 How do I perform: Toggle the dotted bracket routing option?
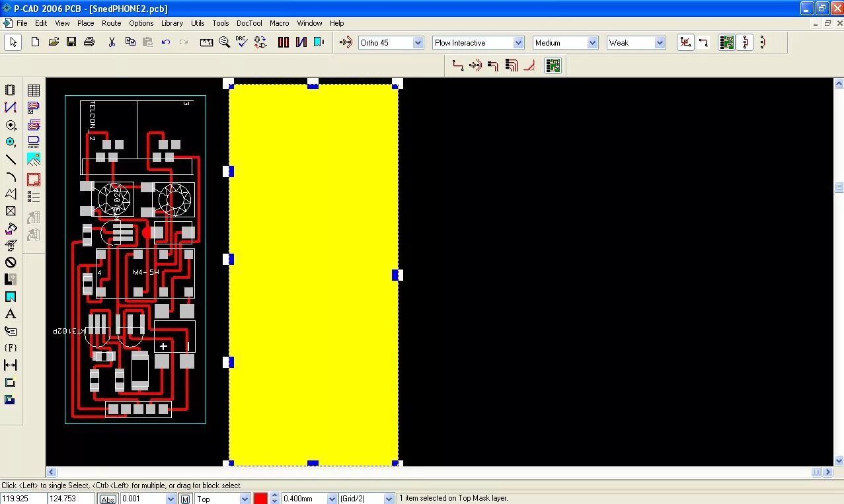coord(745,42)
